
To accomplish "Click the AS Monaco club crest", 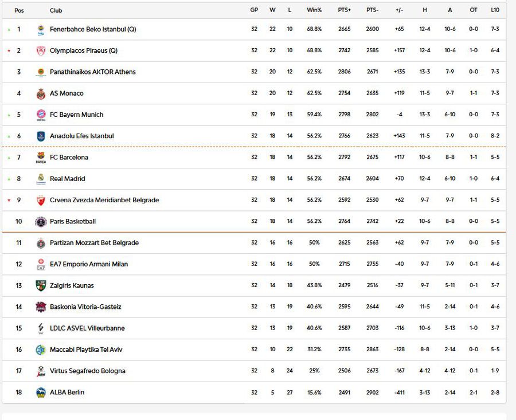I will tap(41, 93).
